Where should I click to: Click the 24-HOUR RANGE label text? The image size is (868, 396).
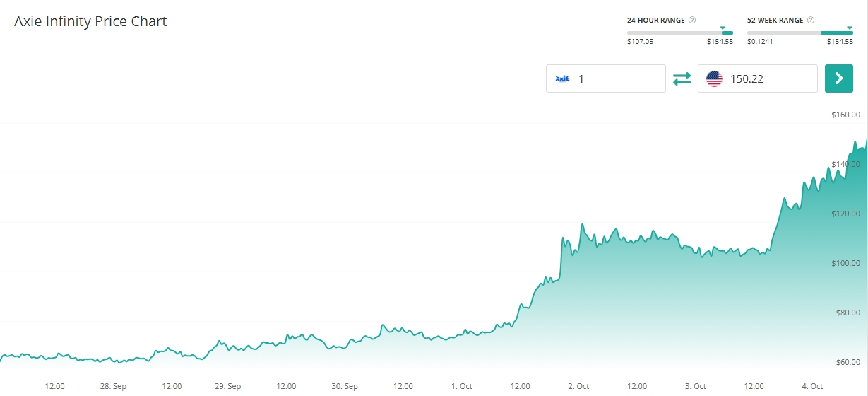click(655, 20)
